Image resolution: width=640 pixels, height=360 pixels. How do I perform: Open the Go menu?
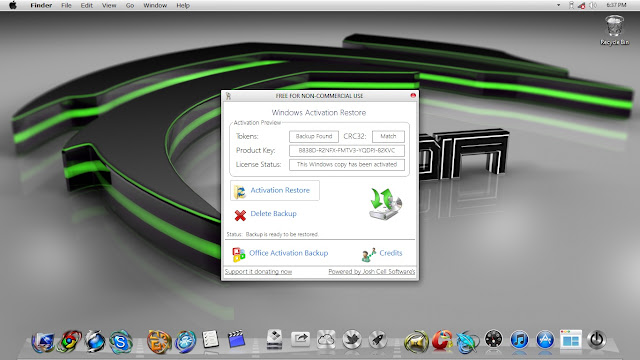click(130, 5)
